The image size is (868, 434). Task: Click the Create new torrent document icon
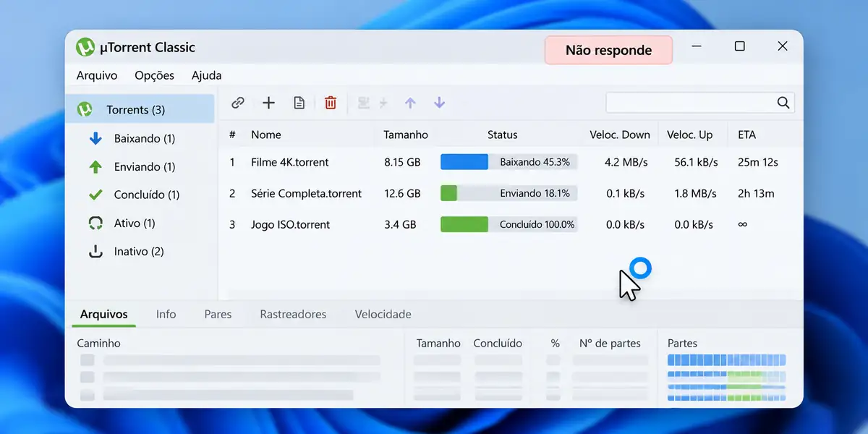coord(299,103)
